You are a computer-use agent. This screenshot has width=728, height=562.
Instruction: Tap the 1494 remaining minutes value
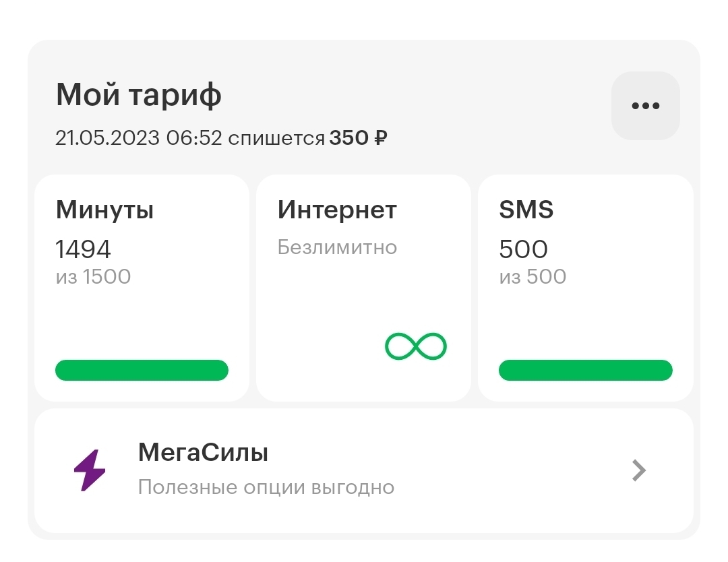coord(83,249)
